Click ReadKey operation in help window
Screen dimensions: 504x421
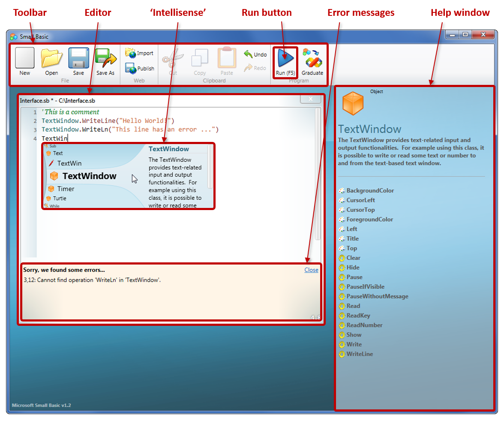(354, 316)
